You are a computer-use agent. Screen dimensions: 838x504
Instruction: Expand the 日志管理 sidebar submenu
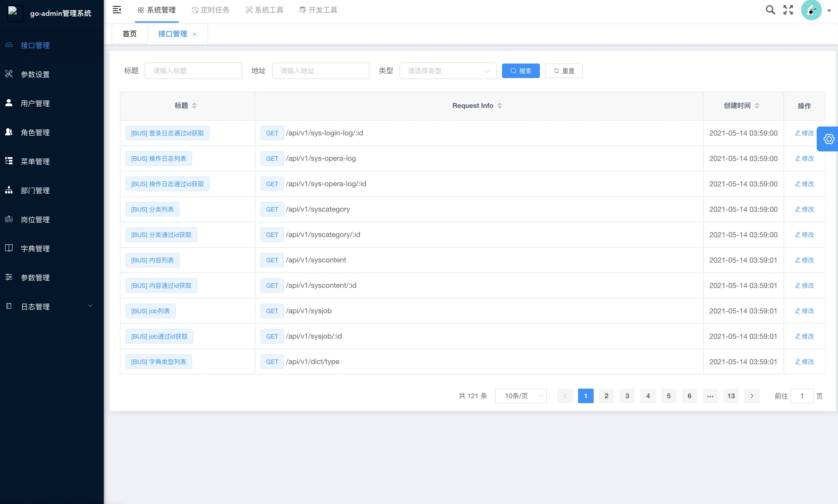coord(90,306)
